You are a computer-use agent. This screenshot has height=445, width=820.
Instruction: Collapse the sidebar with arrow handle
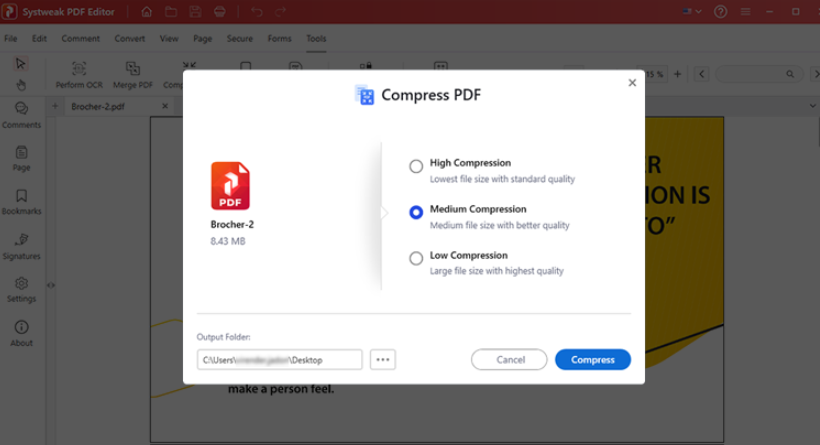coord(51,285)
